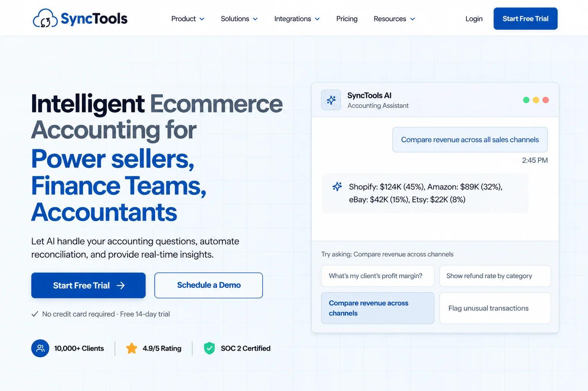Viewport: 588px width, 391px height.
Task: Expand the Product menu chevron
Action: pyautogui.click(x=202, y=19)
